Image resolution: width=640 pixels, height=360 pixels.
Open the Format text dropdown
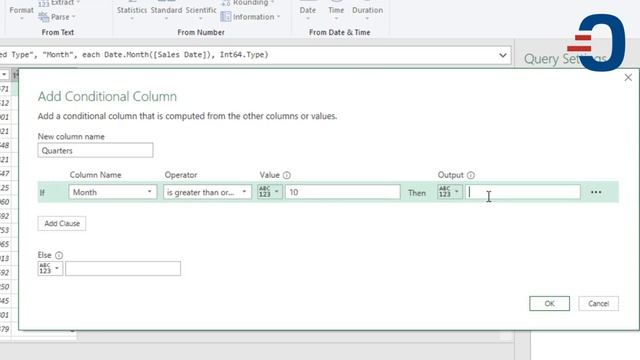point(21,11)
